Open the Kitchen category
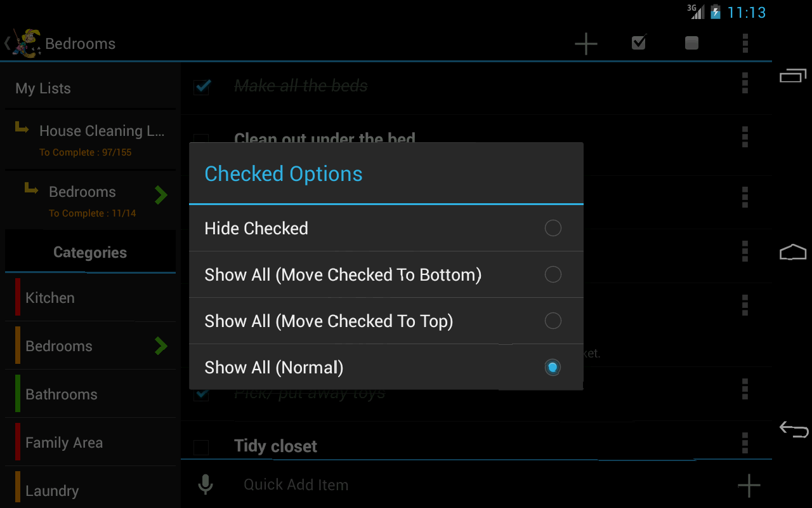This screenshot has width=812, height=508. [90, 298]
